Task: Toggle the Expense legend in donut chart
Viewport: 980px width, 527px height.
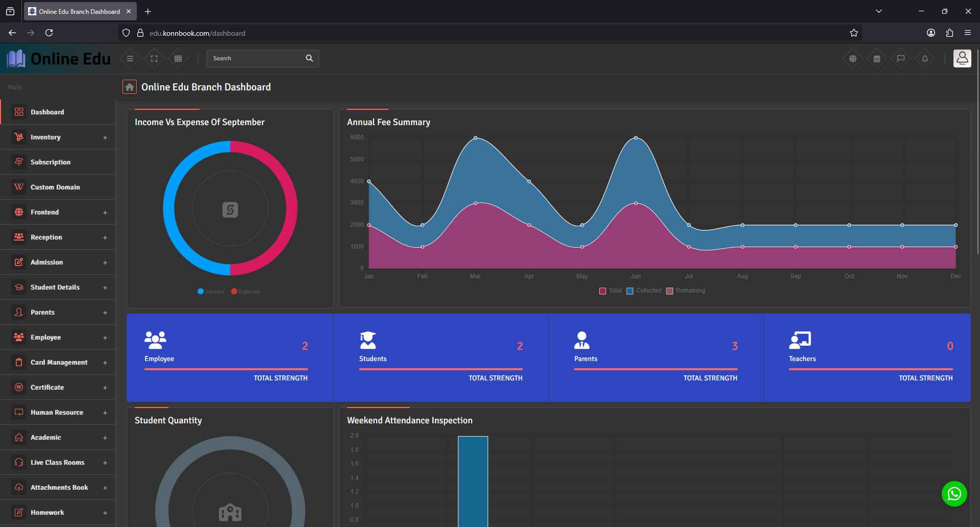Action: (246, 292)
